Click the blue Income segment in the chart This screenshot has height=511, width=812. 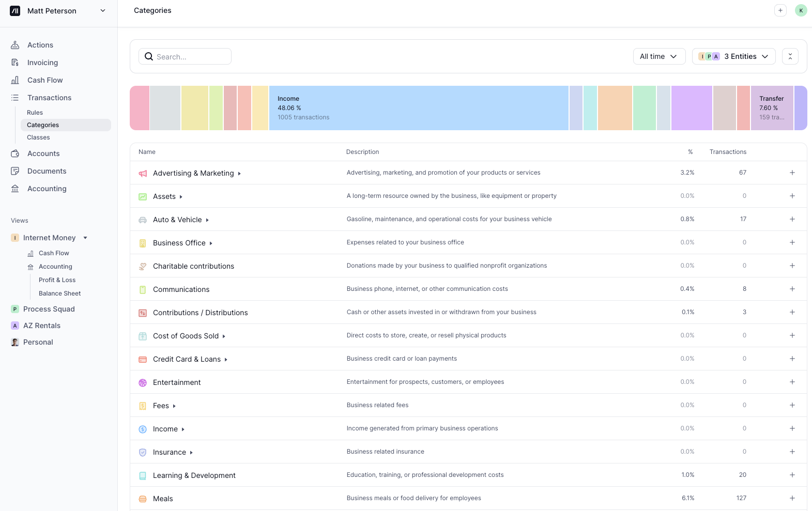[x=419, y=108]
